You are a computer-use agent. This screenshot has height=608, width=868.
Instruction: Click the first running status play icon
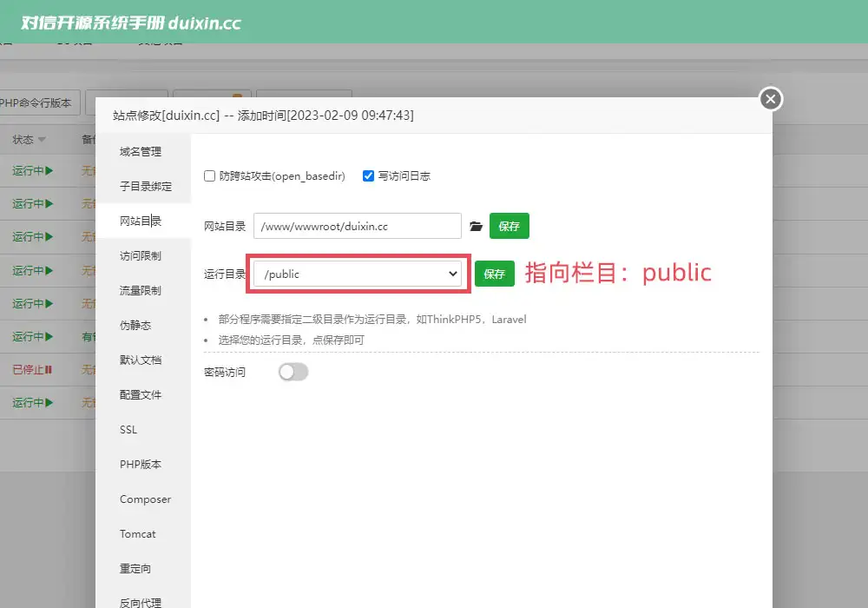[49, 170]
